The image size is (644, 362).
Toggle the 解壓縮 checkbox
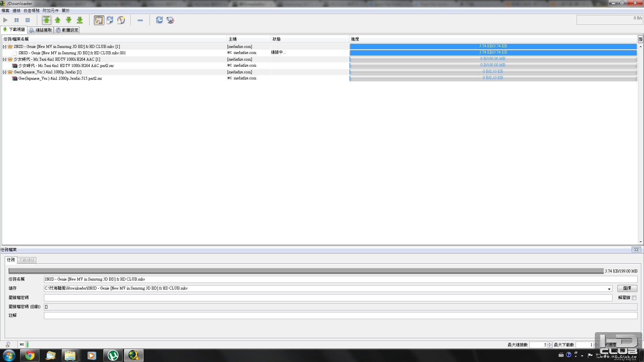(634, 298)
